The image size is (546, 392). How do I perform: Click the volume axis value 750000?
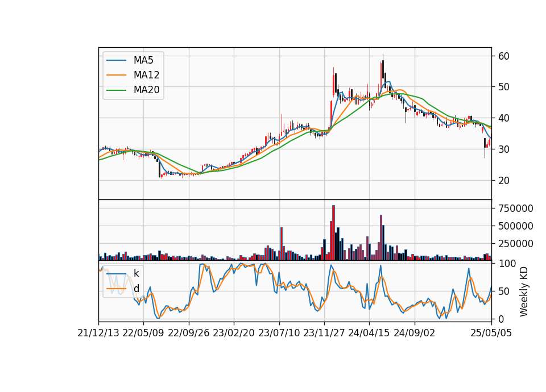516,208
